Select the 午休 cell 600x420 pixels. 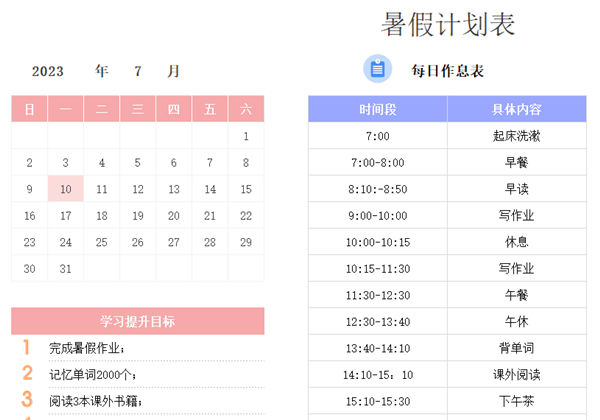click(x=517, y=322)
